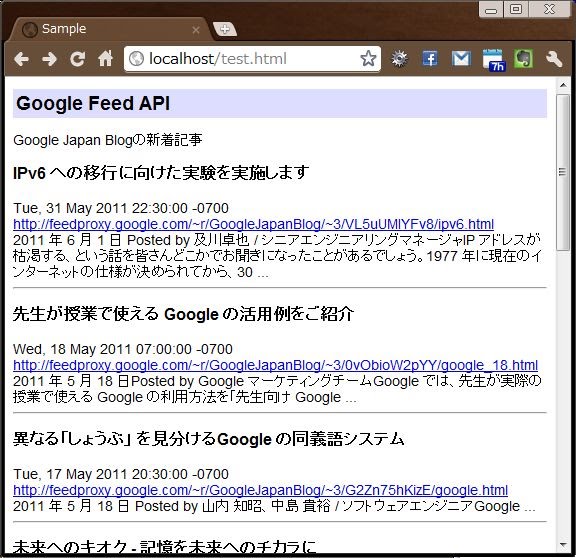Open the google_18.html feedproxy link
Screen dimensions: 576x558
[276, 365]
